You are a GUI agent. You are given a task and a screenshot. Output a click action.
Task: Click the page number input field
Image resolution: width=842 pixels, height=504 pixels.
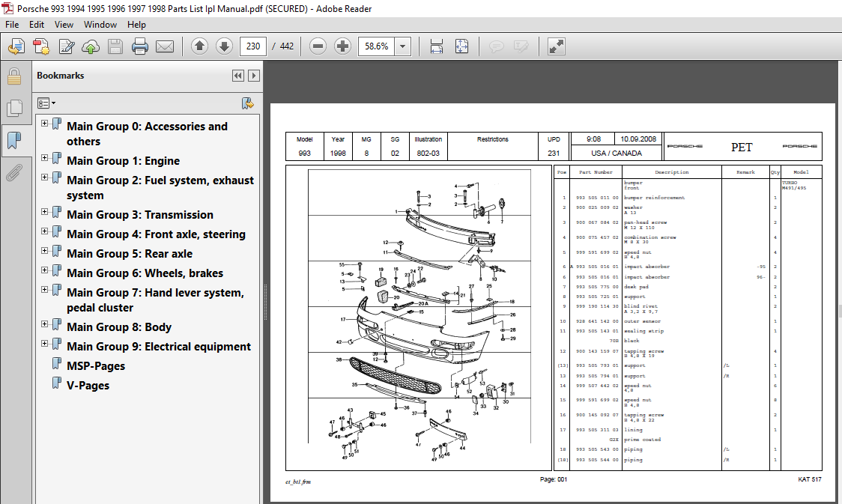pyautogui.click(x=253, y=46)
